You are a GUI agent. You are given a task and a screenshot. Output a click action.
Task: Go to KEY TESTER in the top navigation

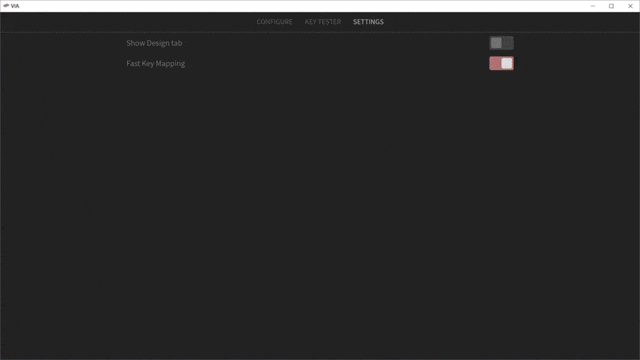(322, 22)
